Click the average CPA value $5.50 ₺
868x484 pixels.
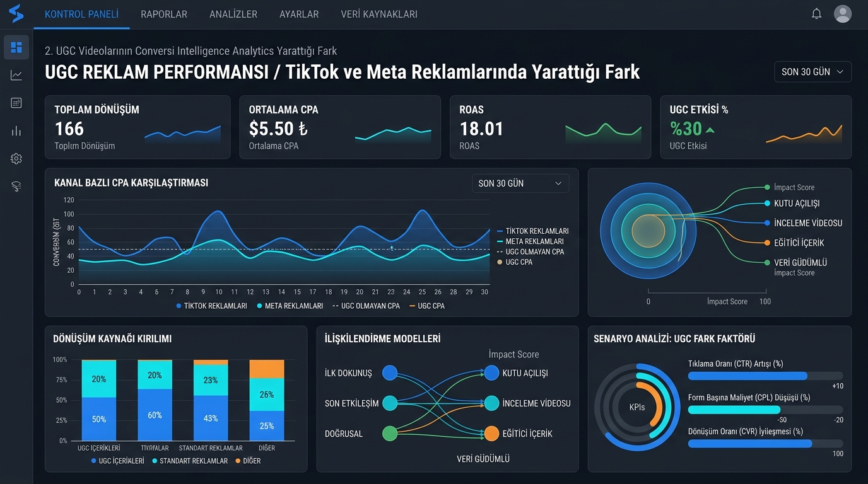(x=278, y=129)
